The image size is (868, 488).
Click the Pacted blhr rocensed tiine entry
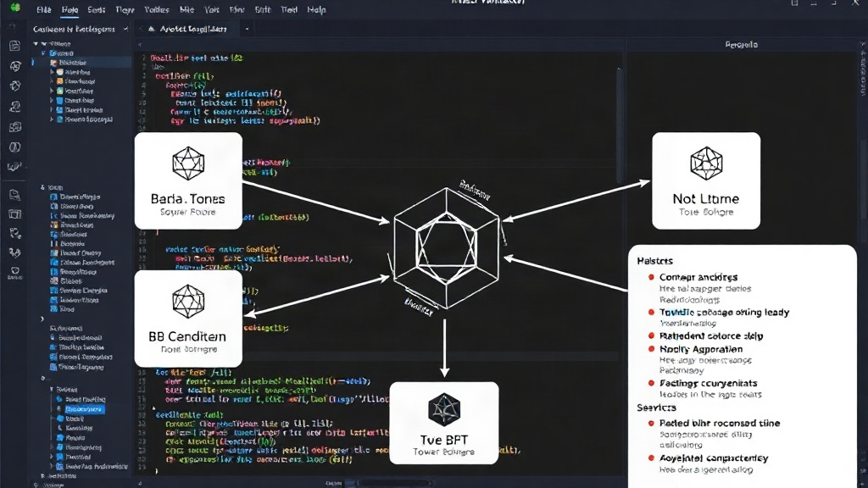pos(720,424)
